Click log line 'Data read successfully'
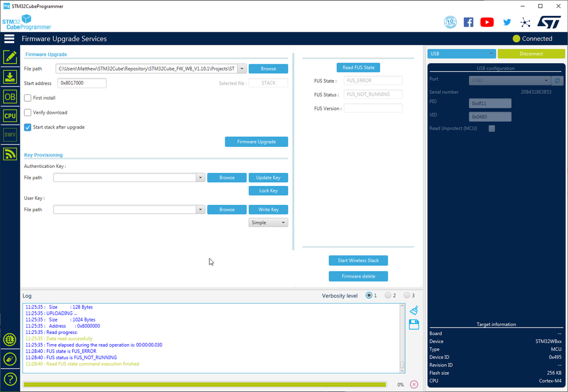 [59, 339]
